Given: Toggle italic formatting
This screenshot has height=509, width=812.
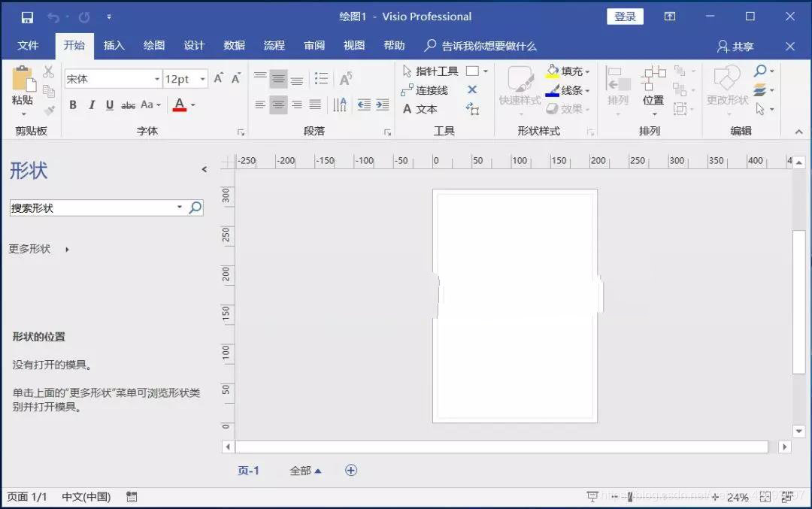Looking at the screenshot, I should point(91,105).
